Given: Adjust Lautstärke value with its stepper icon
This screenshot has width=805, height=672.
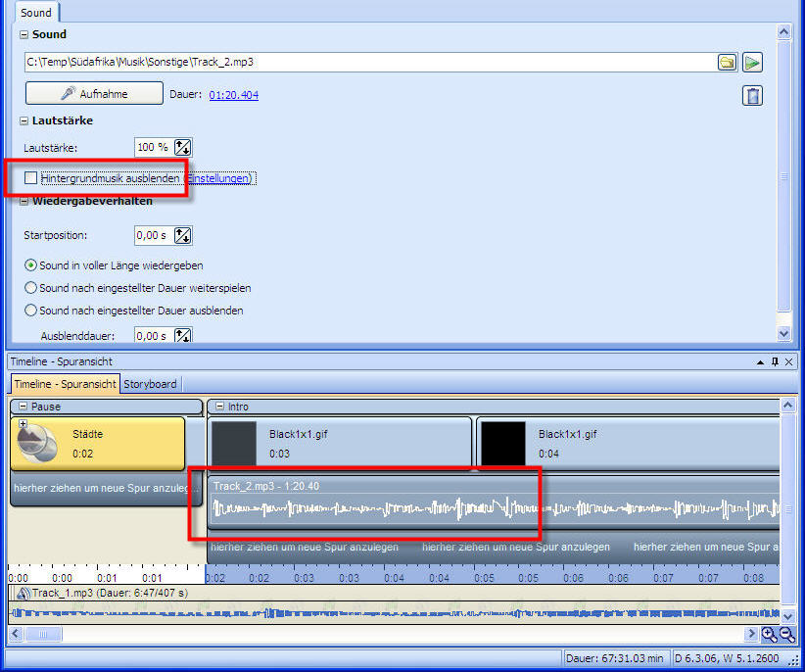Looking at the screenshot, I should [182, 147].
